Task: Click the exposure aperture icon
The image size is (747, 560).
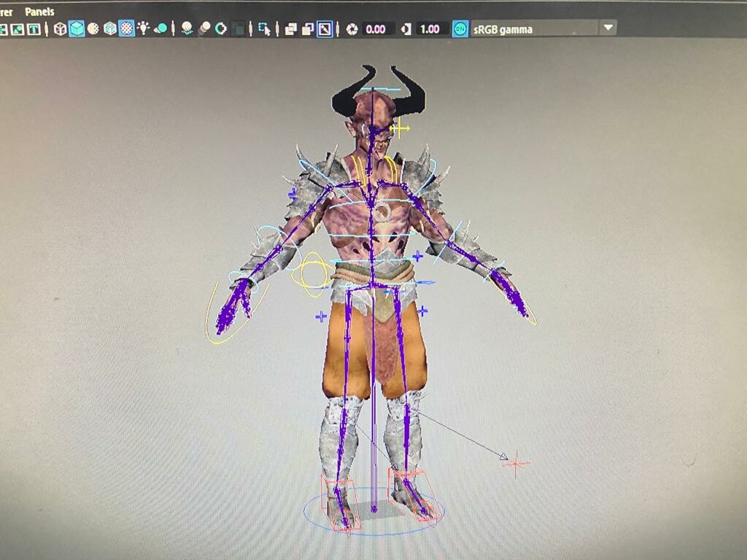Action: pos(352,29)
